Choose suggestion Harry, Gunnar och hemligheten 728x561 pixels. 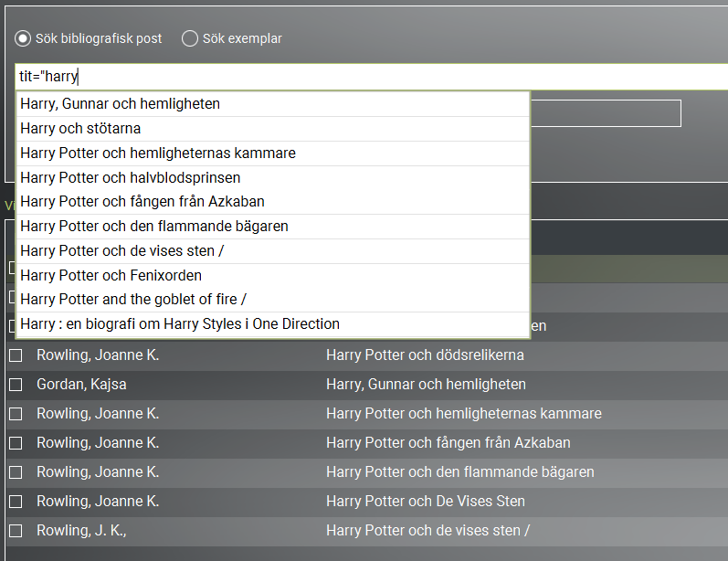272,104
